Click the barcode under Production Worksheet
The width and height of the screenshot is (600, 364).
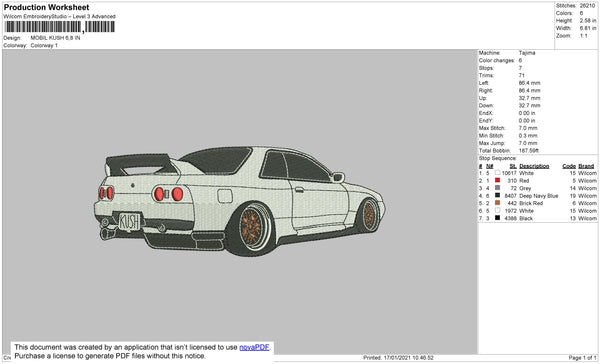(59, 27)
